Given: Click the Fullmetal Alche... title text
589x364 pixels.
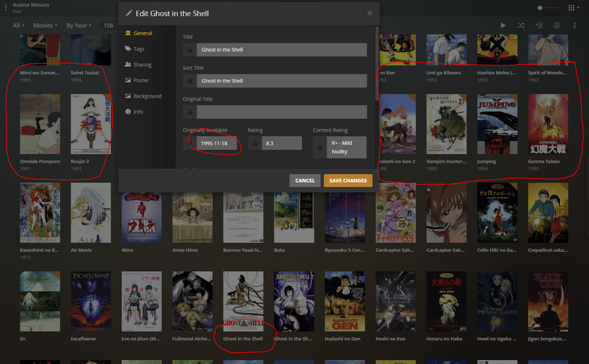Looking at the screenshot, I should [x=191, y=338].
